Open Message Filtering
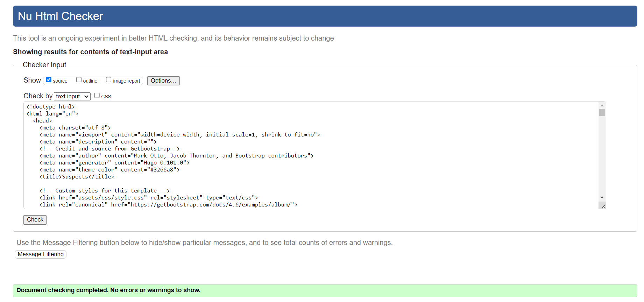 (41, 254)
